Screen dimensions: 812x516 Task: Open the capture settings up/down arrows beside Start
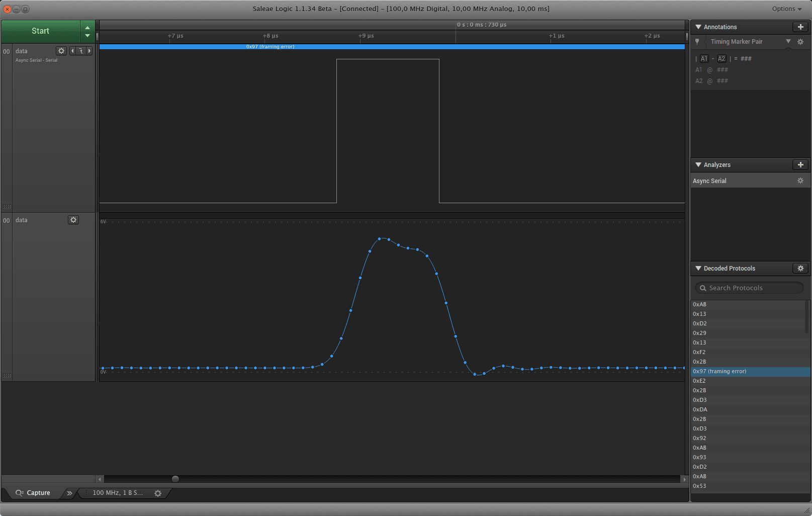(87, 31)
